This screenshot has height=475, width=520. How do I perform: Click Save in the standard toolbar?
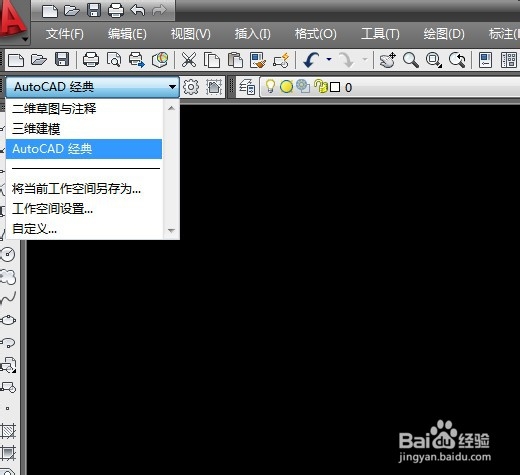62,60
